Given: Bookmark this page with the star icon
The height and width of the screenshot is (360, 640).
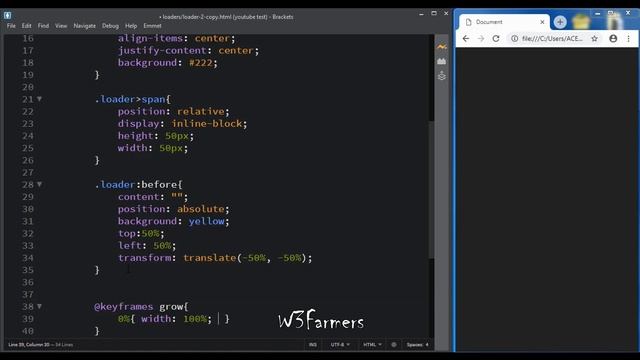Looking at the screenshot, I should pos(594,38).
